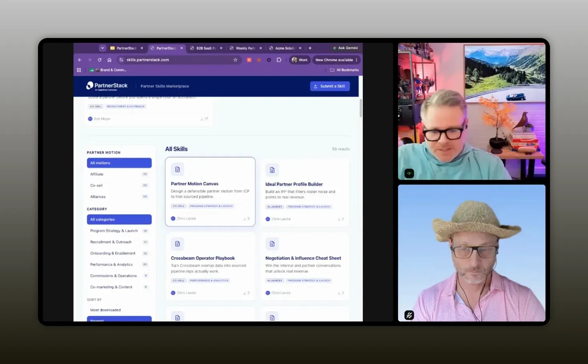Filter by Co-sell partner motion
The width and height of the screenshot is (588, 364).
tap(119, 186)
